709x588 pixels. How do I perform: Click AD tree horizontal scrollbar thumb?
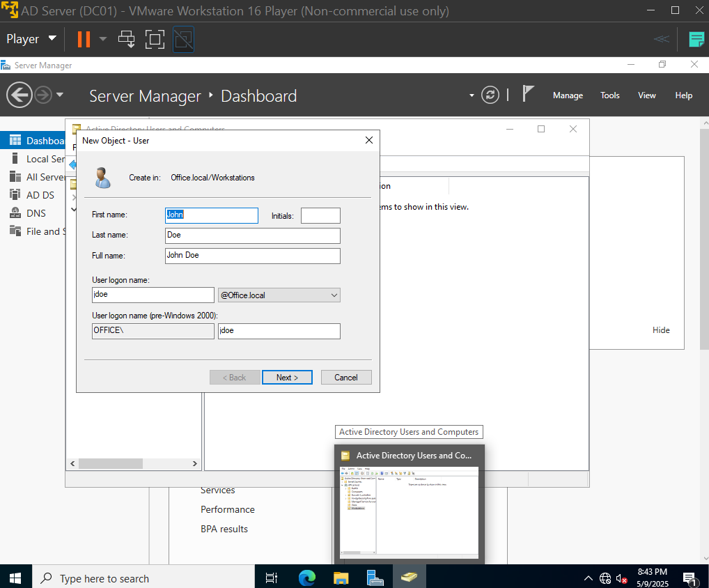(111, 463)
